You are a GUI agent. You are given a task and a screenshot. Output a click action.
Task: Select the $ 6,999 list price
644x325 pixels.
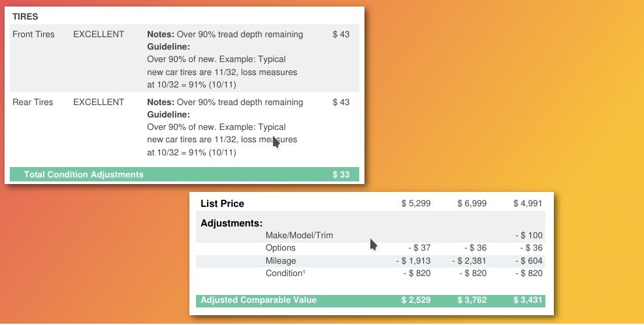pos(472,204)
